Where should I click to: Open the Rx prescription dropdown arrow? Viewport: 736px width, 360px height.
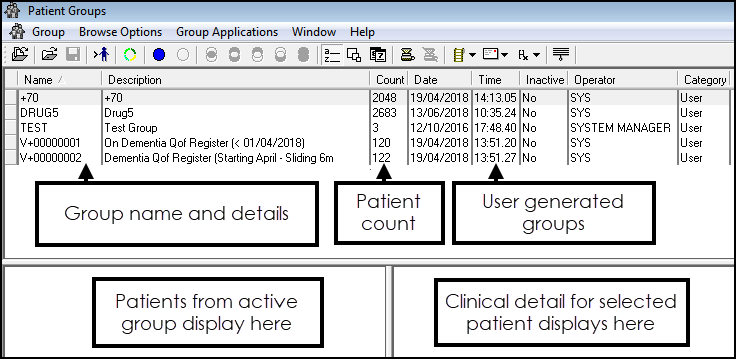(x=537, y=55)
